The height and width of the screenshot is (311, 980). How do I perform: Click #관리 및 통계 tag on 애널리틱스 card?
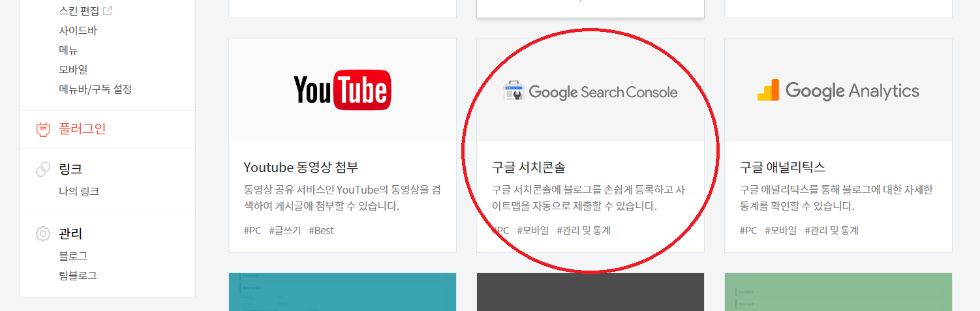tap(831, 230)
